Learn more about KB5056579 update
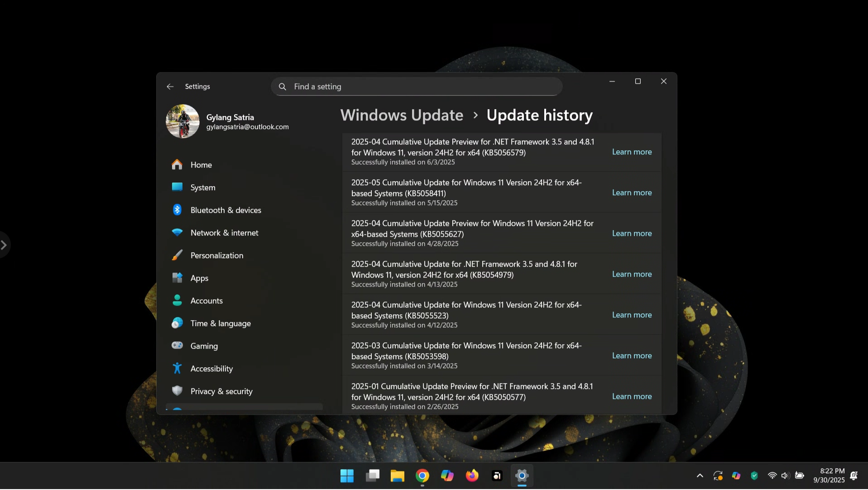 point(632,152)
